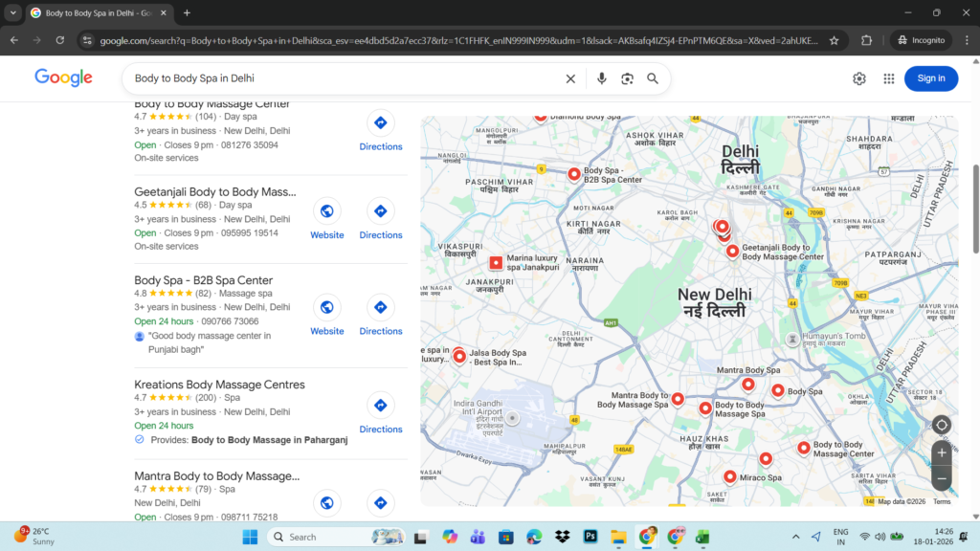Click the Sign in button

point(930,78)
